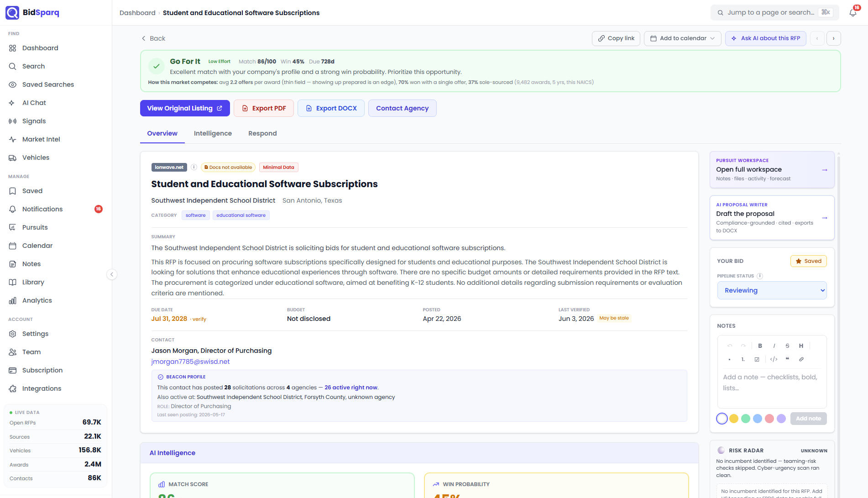Expand the Add to calendar dropdown
Screen dimensions: 868x498
click(x=683, y=38)
